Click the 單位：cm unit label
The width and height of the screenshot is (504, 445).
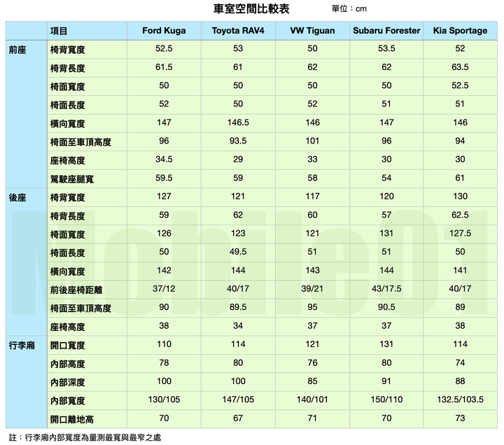[x=349, y=8]
